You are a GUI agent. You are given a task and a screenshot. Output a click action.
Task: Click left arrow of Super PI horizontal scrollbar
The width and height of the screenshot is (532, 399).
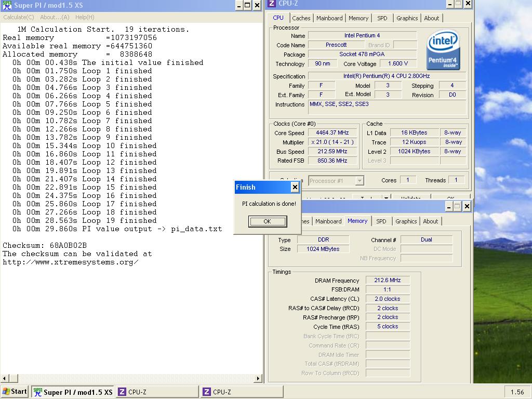[x=4, y=378]
